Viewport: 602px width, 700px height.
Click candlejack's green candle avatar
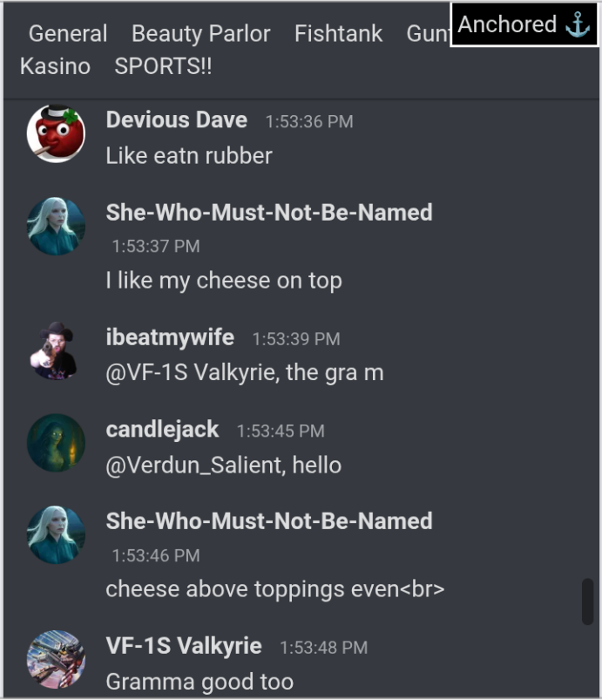[56, 443]
